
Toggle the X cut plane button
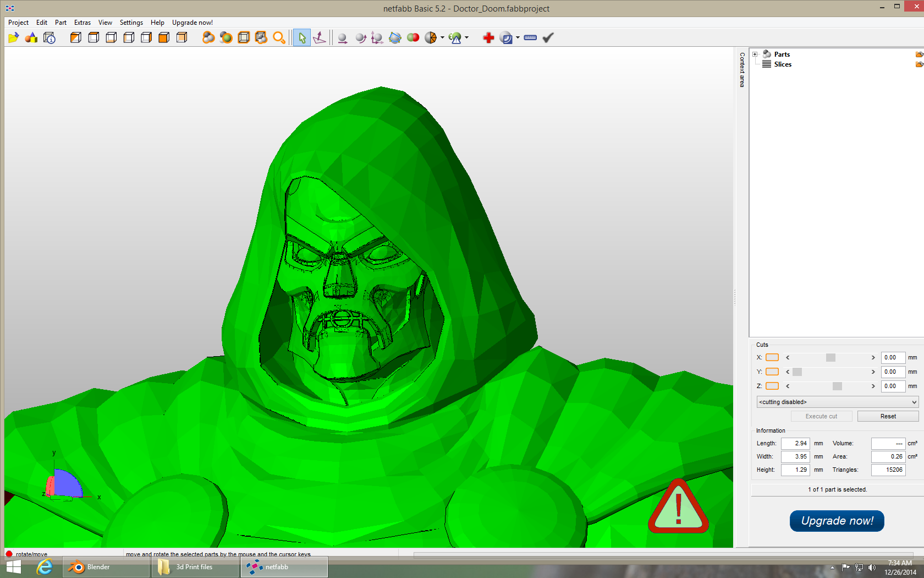click(772, 357)
